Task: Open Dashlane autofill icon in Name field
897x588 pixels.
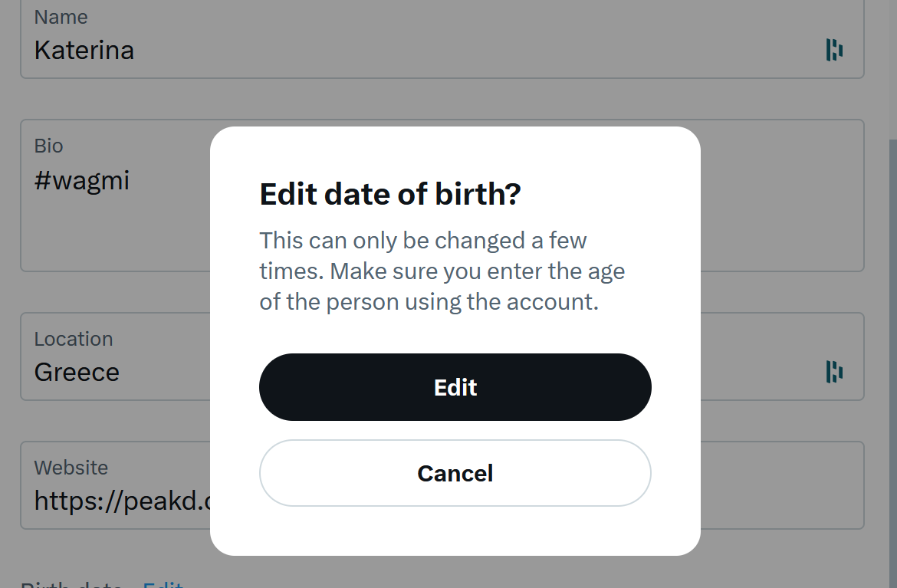Action: (x=834, y=50)
